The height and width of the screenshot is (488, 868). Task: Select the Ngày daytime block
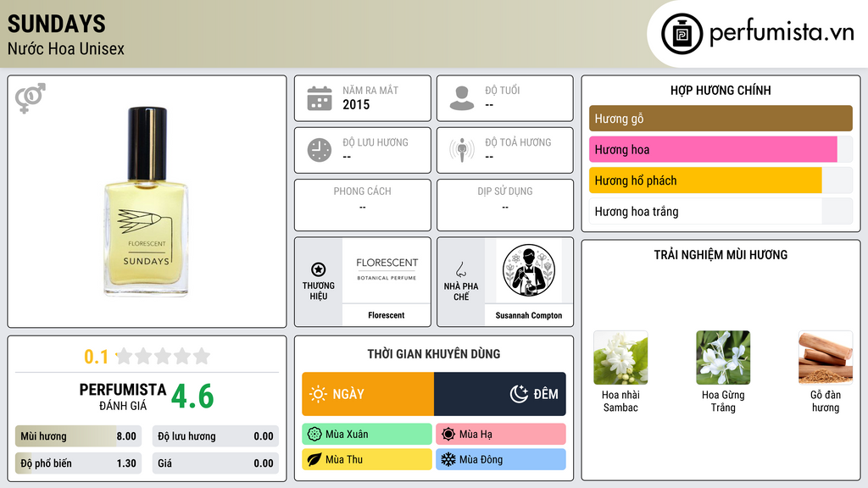(x=368, y=394)
